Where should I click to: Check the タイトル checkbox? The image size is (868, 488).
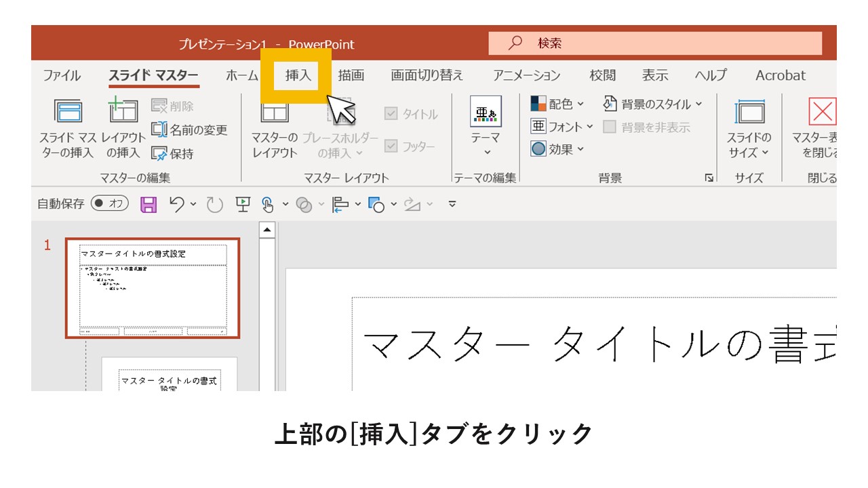(391, 115)
